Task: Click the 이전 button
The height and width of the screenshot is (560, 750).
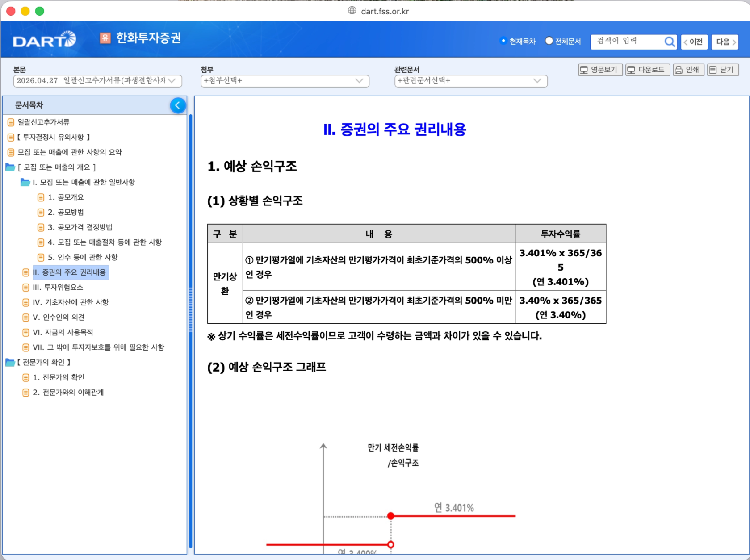Action: (694, 42)
